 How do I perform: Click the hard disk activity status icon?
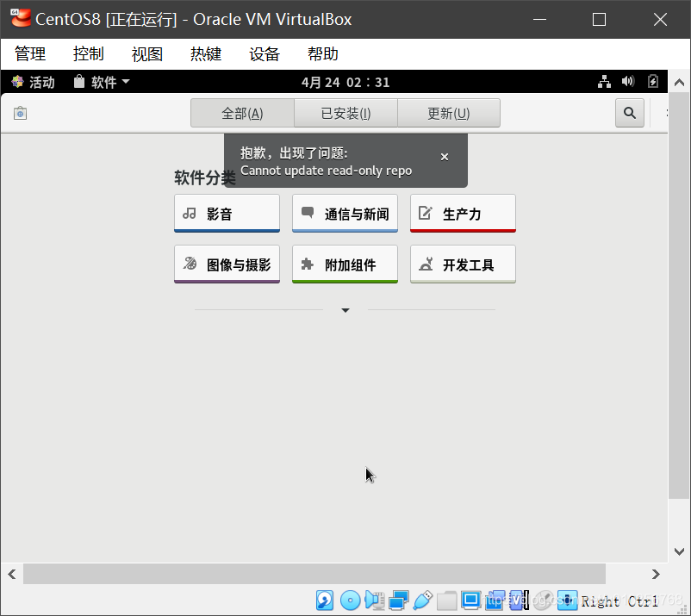pyautogui.click(x=326, y=600)
